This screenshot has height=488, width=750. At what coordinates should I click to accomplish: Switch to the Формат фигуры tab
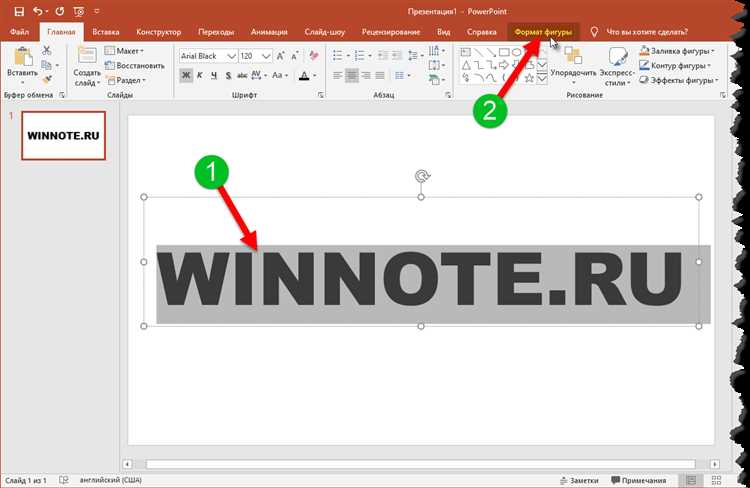pos(543,32)
